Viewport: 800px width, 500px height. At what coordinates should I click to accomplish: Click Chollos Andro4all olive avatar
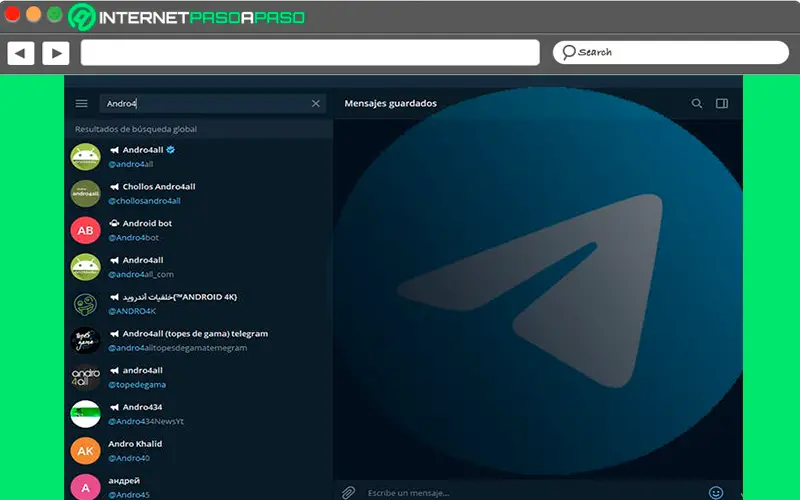pos(85,193)
